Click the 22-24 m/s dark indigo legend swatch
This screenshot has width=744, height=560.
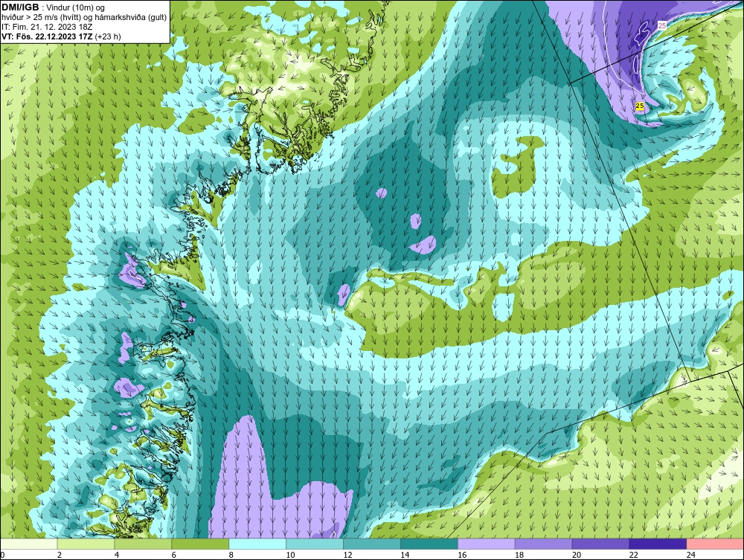(658, 544)
